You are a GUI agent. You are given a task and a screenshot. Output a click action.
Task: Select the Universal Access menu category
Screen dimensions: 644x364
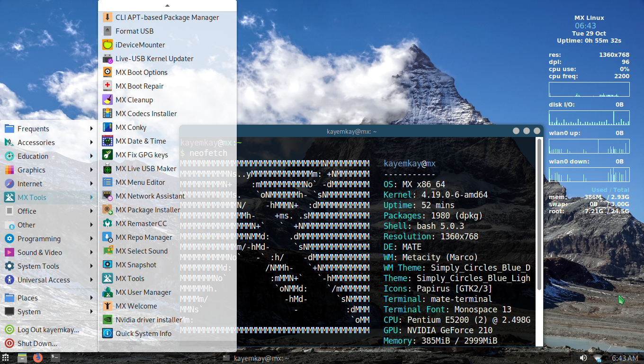tap(49, 280)
